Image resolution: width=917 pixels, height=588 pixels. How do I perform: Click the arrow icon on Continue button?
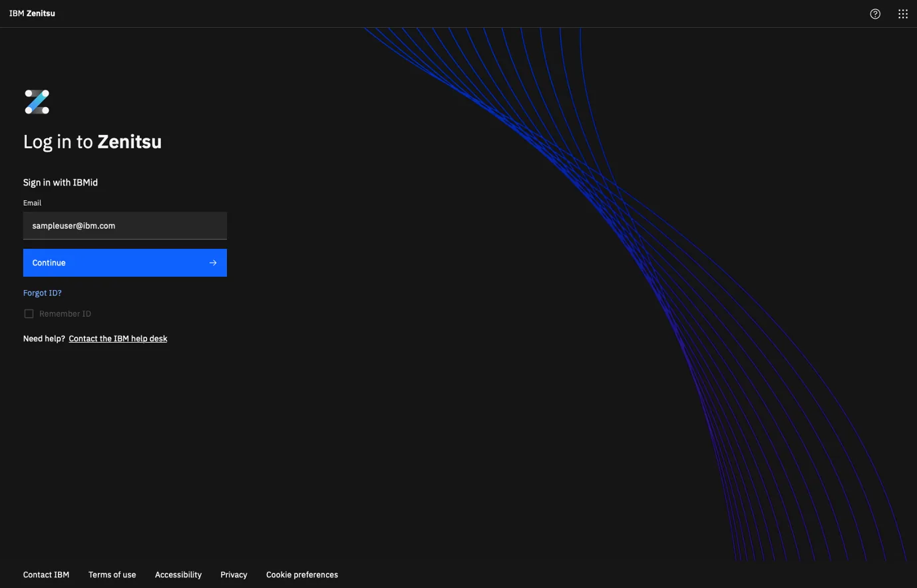(213, 262)
